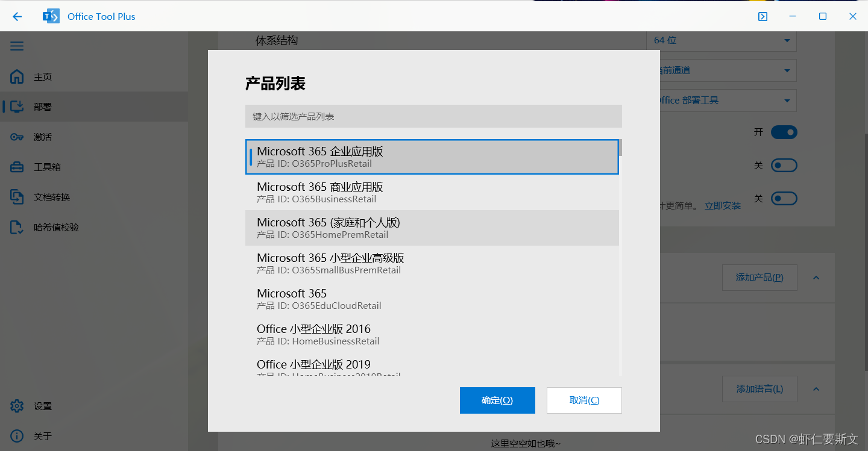Click the 立即安装 link

723,206
